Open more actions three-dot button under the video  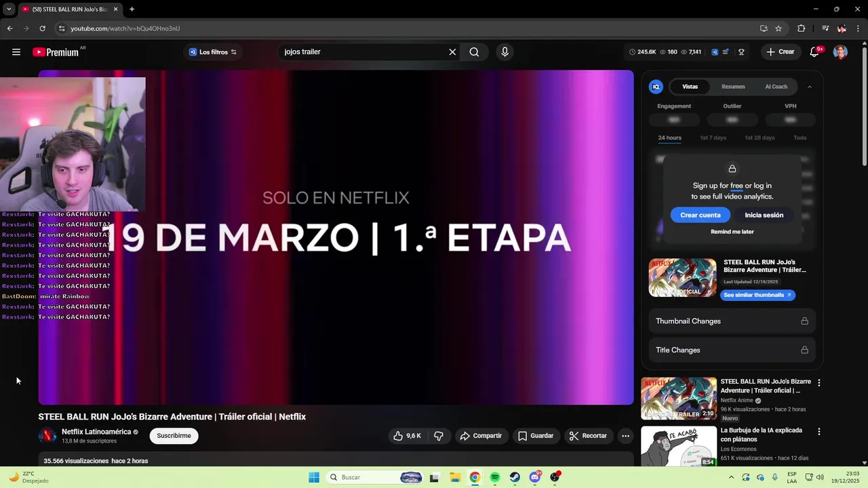625,436
